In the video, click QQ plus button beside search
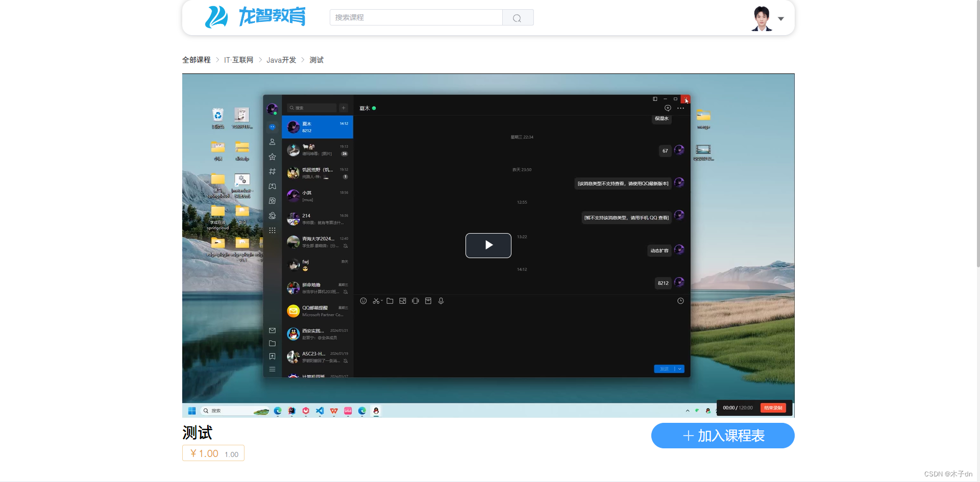The image size is (980, 482). pyautogui.click(x=344, y=108)
